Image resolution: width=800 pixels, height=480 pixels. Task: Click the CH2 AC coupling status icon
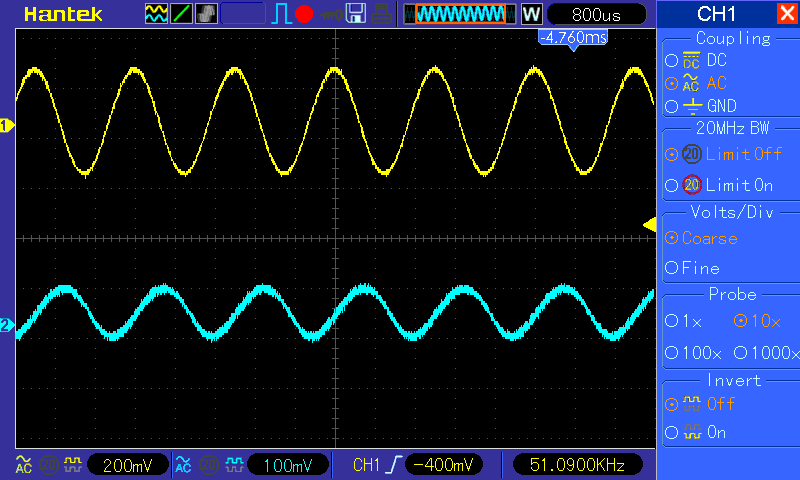pos(183,465)
